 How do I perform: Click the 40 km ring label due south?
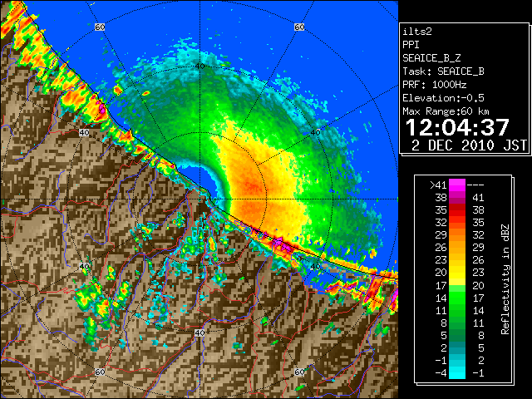[x=199, y=332]
